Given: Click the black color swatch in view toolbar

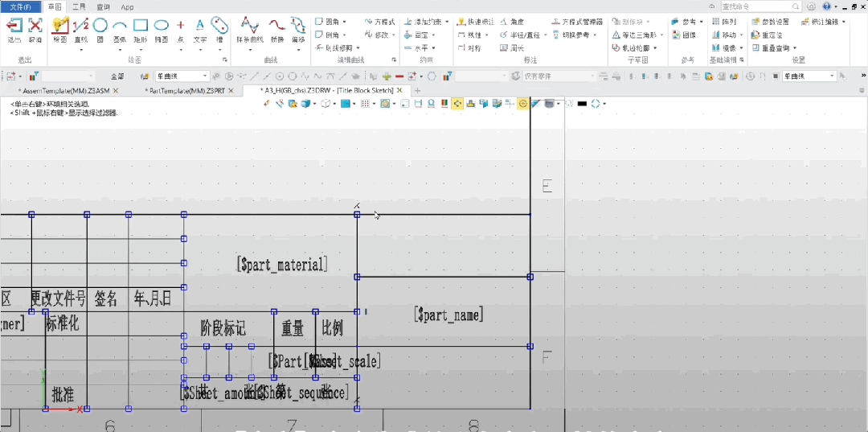Looking at the screenshot, I should (582, 103).
